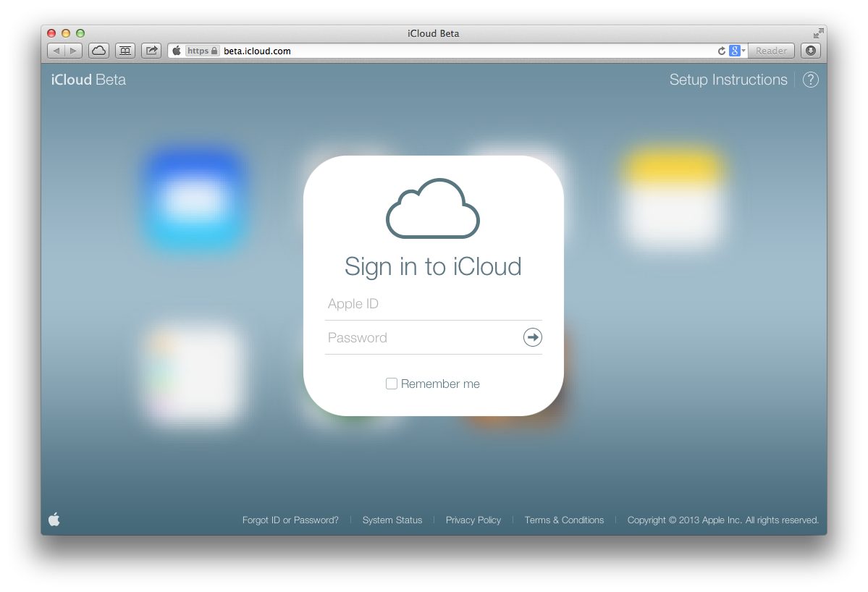868x592 pixels.
Task: Click the iCloud cloud logo on login card
Action: [x=432, y=209]
